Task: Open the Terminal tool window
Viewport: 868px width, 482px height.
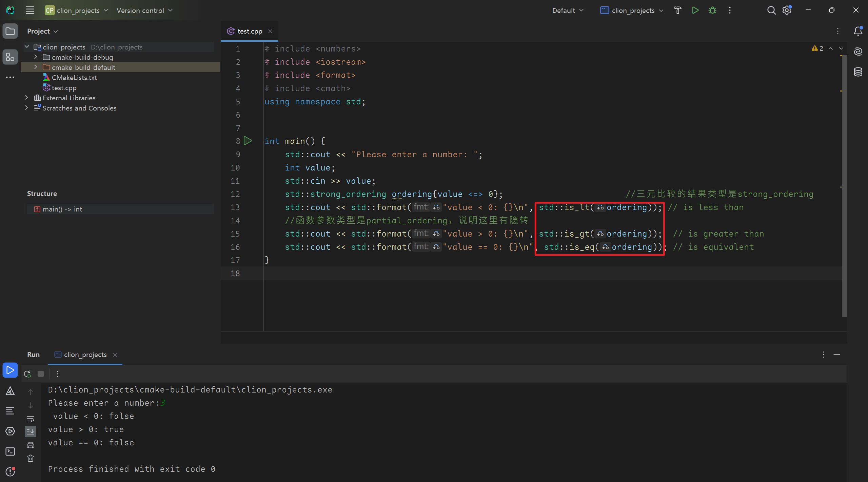Action: [10, 451]
